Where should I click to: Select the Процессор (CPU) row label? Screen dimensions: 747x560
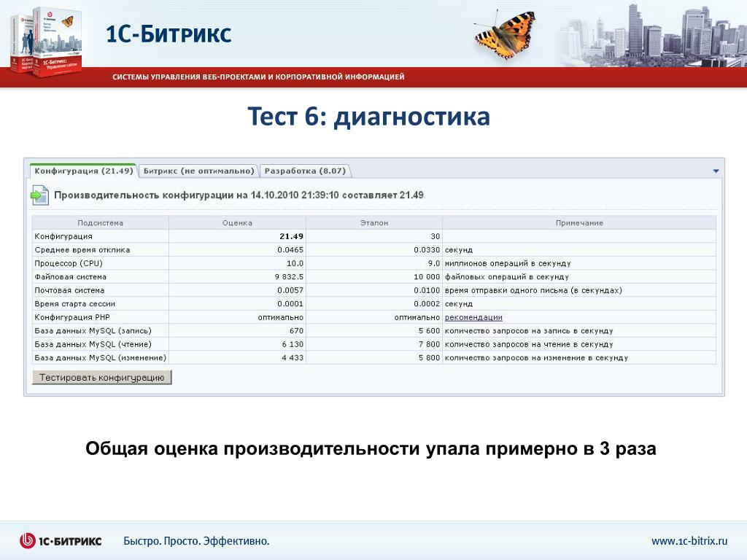point(69,263)
